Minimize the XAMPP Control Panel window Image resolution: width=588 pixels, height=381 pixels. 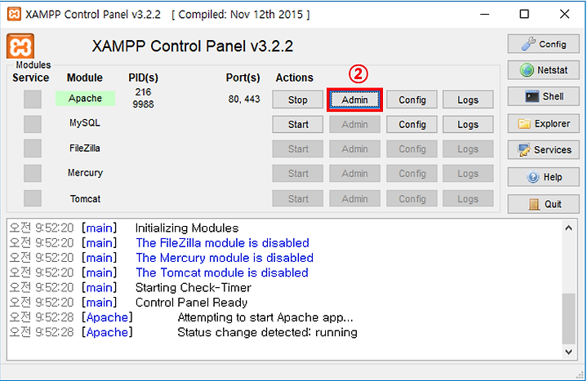point(485,14)
